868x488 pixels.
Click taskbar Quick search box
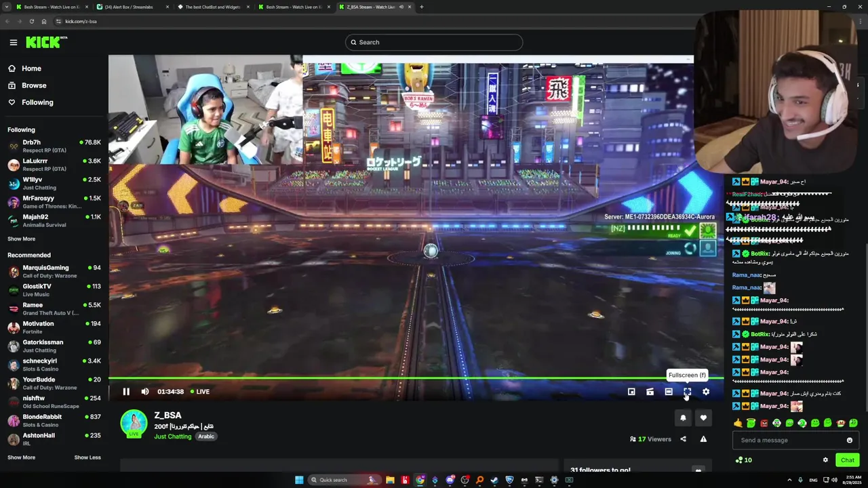[344, 480]
